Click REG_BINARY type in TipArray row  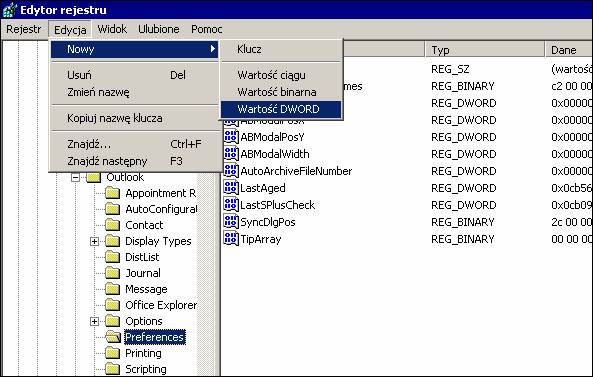point(463,239)
